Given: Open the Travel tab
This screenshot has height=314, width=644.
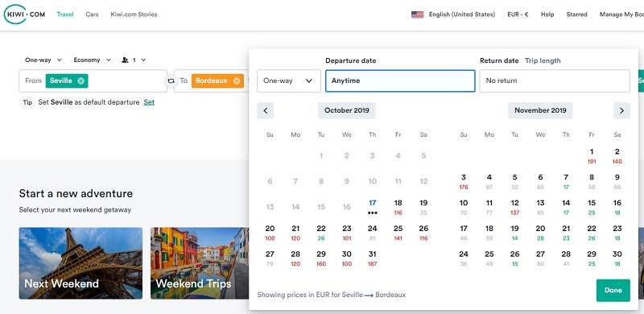Looking at the screenshot, I should [x=65, y=14].
